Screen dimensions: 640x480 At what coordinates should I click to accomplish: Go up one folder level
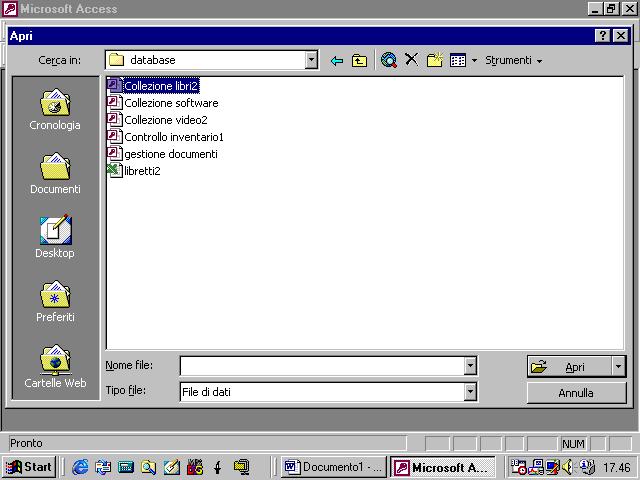[x=359, y=61]
